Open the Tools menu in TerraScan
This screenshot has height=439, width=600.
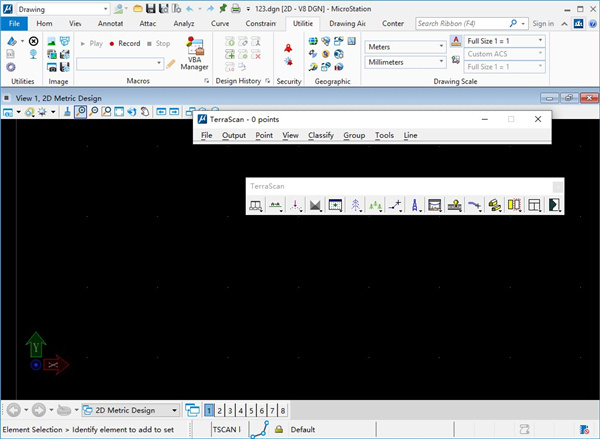pyautogui.click(x=384, y=135)
